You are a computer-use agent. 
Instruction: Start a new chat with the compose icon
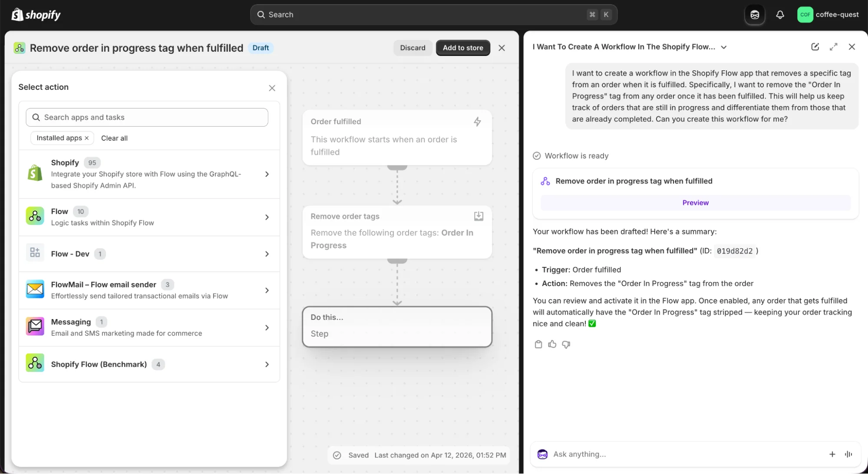815,47
